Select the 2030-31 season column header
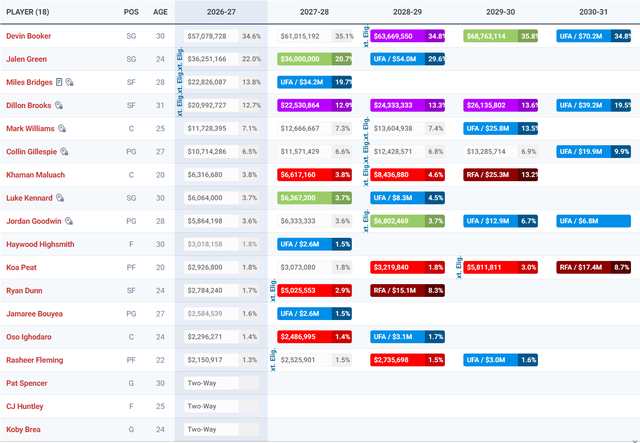The image size is (640, 443). click(593, 12)
